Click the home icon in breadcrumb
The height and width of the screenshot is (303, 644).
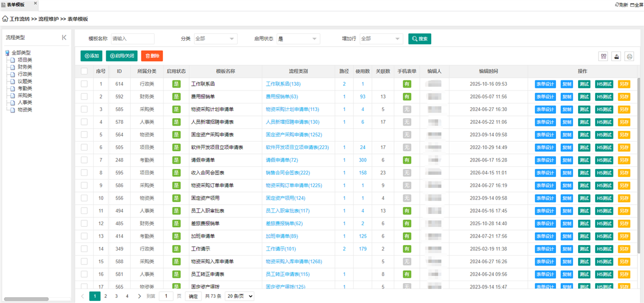tap(5, 19)
